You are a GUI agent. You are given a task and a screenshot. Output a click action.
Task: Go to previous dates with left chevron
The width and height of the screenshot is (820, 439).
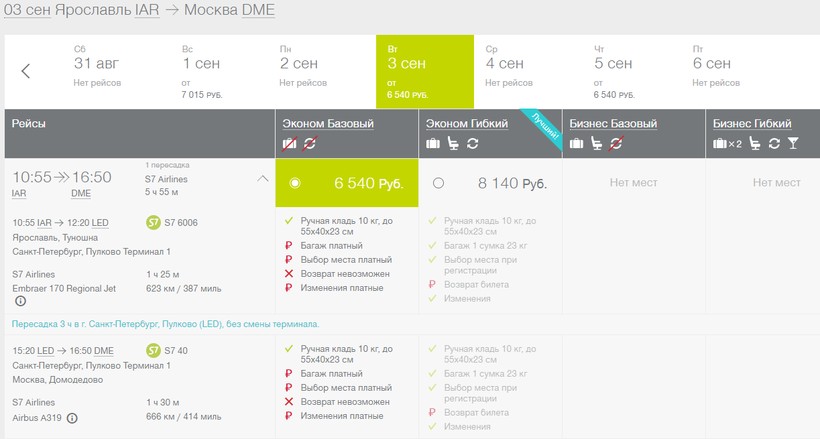(x=26, y=71)
